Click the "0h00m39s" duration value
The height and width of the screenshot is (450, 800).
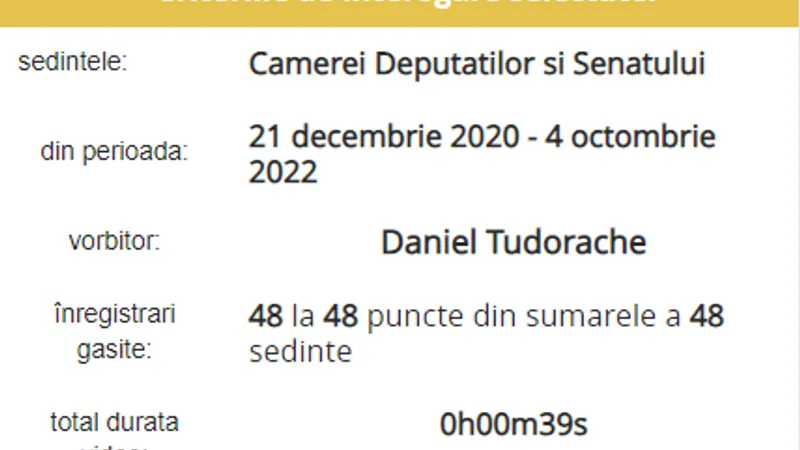514,424
